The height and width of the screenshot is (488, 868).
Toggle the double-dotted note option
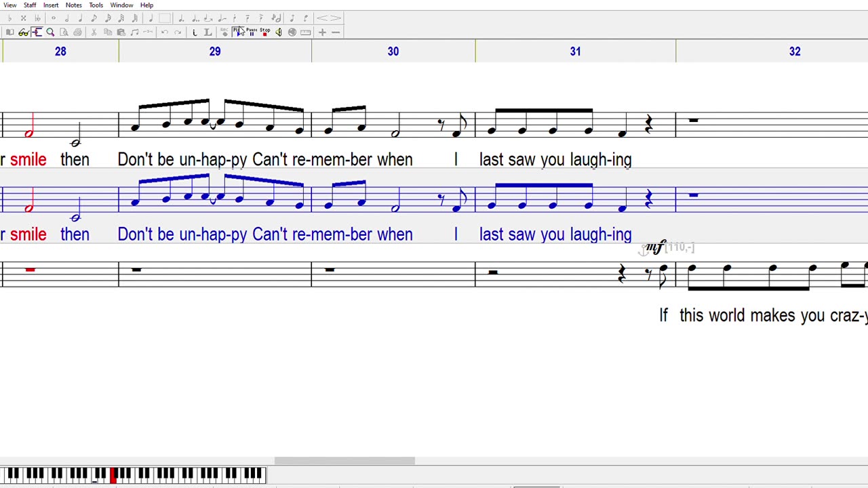point(195,18)
